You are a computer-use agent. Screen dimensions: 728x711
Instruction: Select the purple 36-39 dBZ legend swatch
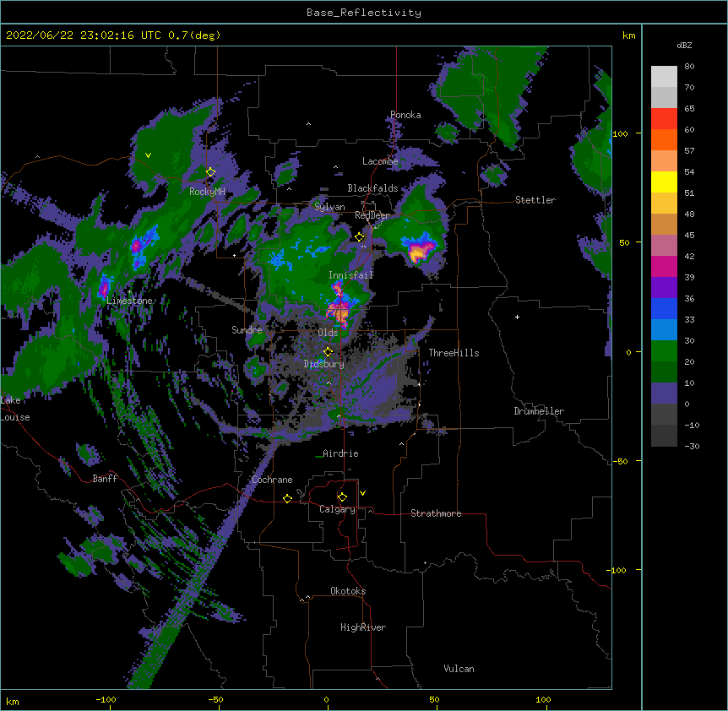[664, 288]
